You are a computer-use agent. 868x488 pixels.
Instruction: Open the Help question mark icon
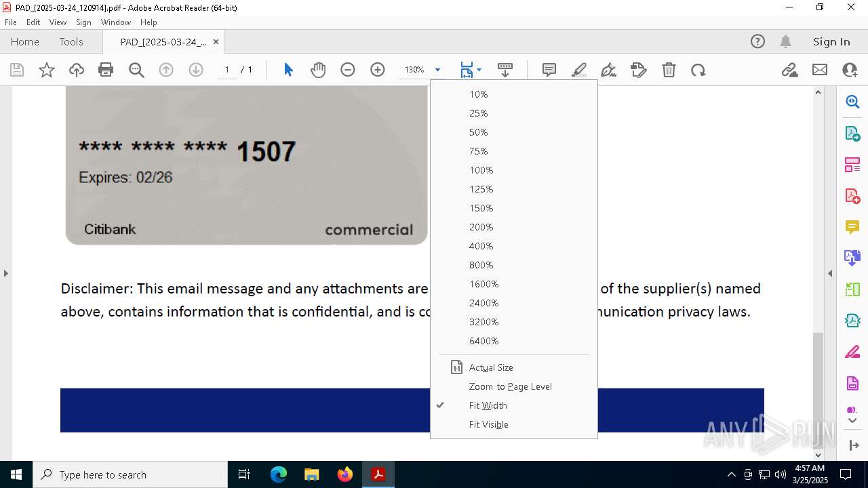tap(757, 41)
